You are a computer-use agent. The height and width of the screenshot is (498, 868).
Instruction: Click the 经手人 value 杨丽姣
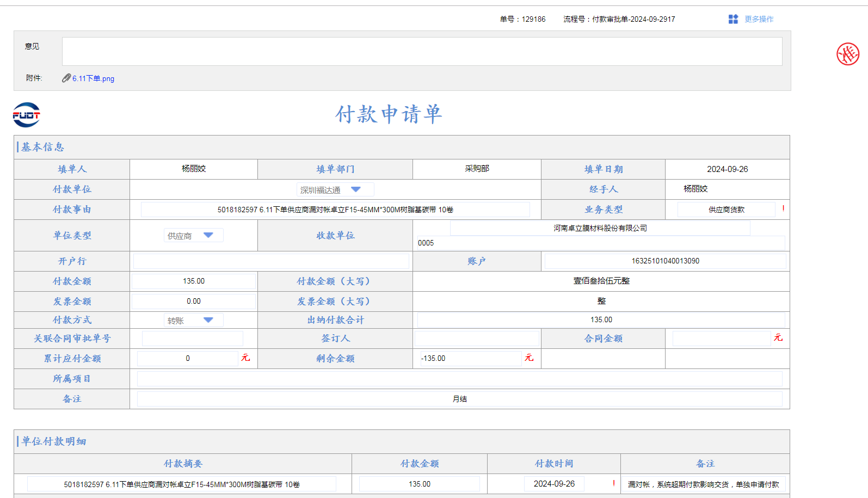click(695, 189)
